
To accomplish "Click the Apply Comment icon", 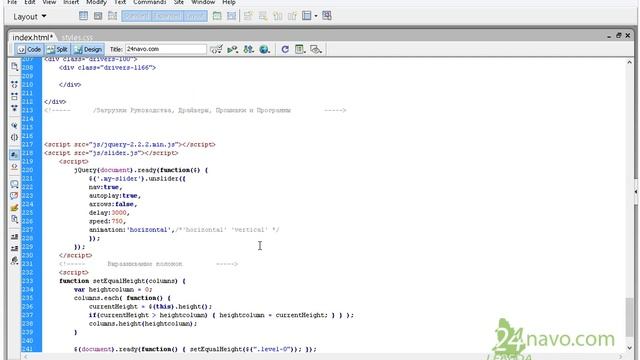I will point(14,184).
